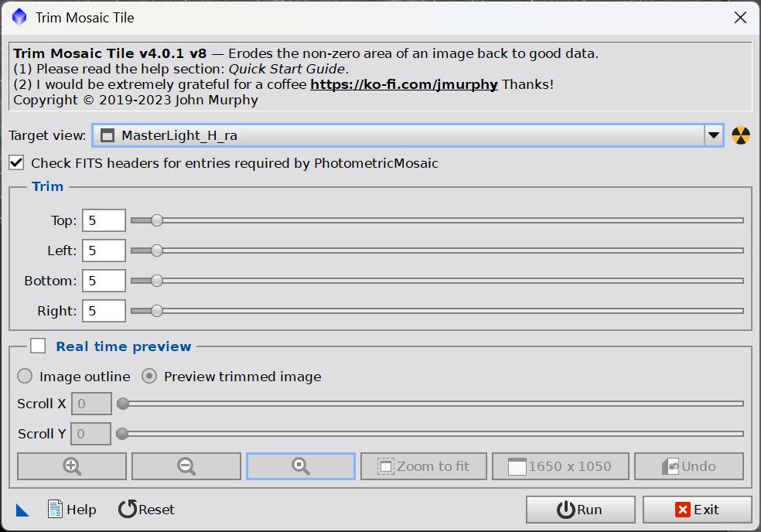Viewport: 761px width, 532px height.
Task: Click the 'Trim Mosaic Tile v4.0.1 v8' heading
Action: point(110,53)
